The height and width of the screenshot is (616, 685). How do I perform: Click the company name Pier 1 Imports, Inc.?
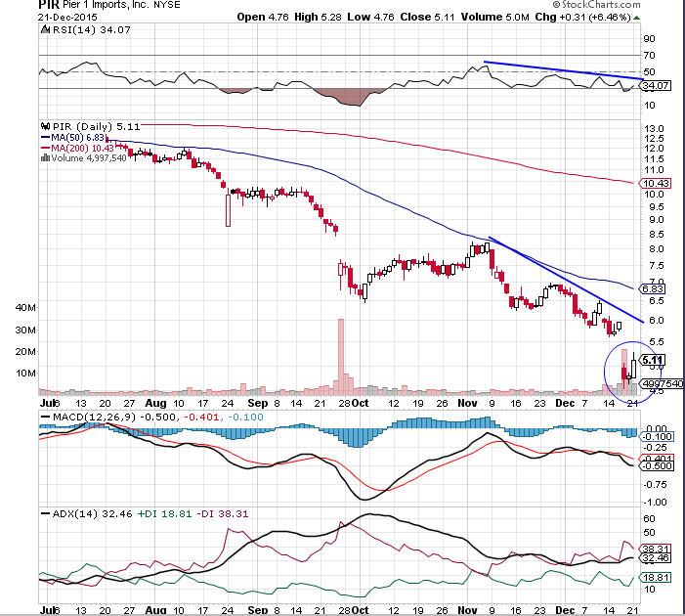(x=104, y=5)
